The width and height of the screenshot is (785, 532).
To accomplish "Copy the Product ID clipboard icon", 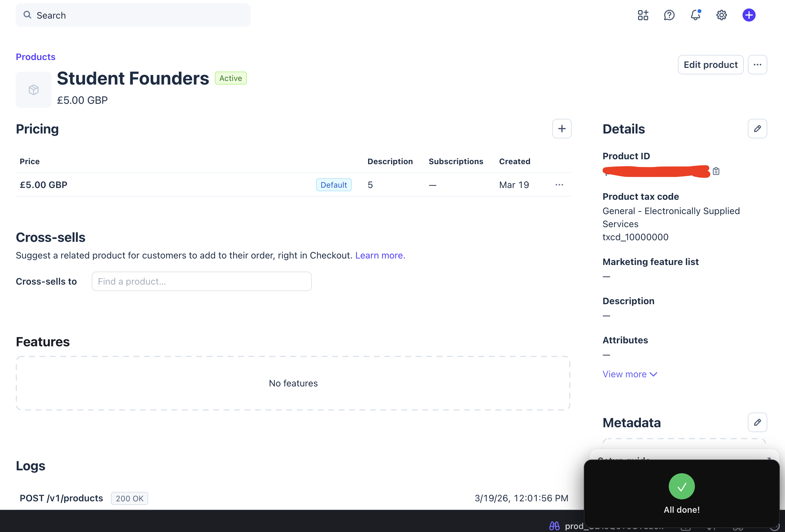I will click(x=716, y=171).
